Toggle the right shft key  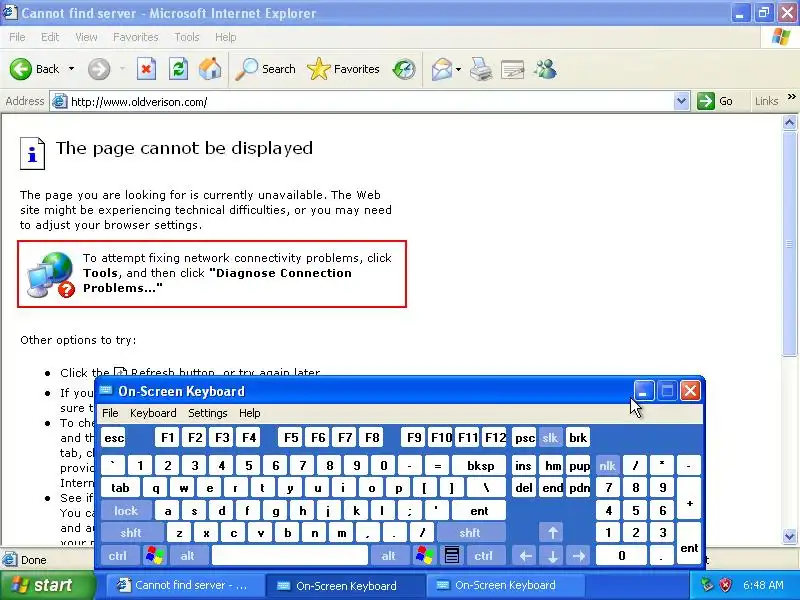click(470, 533)
